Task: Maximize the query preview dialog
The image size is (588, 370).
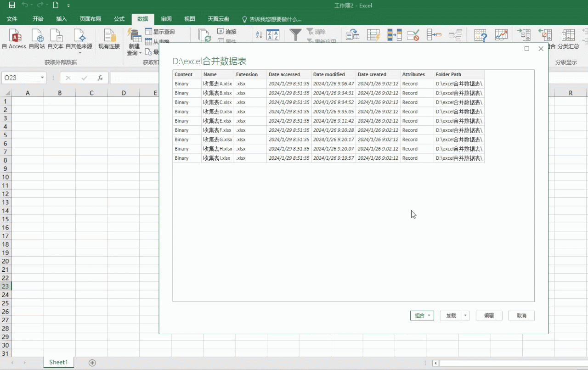Action: (x=527, y=49)
